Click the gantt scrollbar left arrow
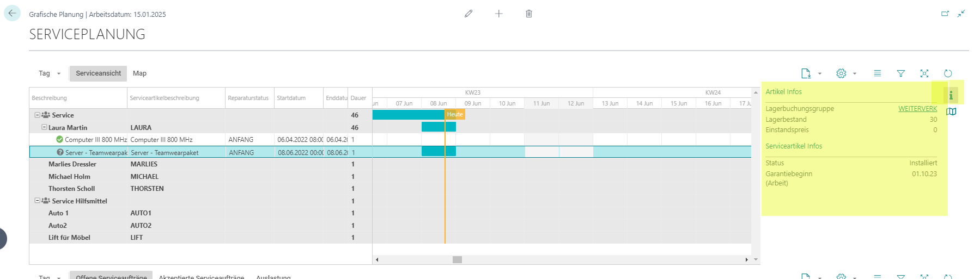 [377, 259]
